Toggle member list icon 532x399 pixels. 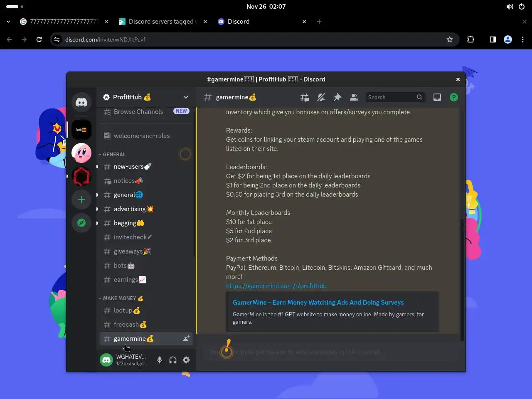point(354,97)
